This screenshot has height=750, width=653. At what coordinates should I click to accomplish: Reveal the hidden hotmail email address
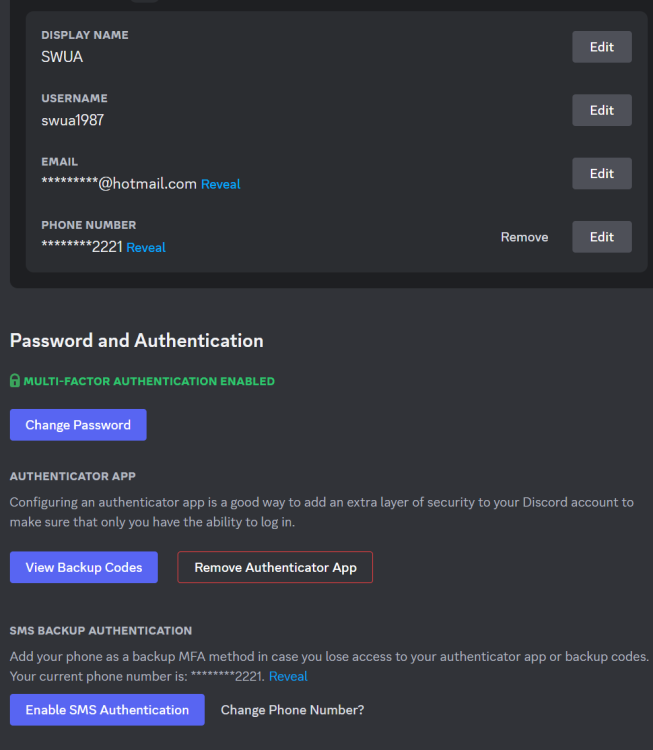220,184
